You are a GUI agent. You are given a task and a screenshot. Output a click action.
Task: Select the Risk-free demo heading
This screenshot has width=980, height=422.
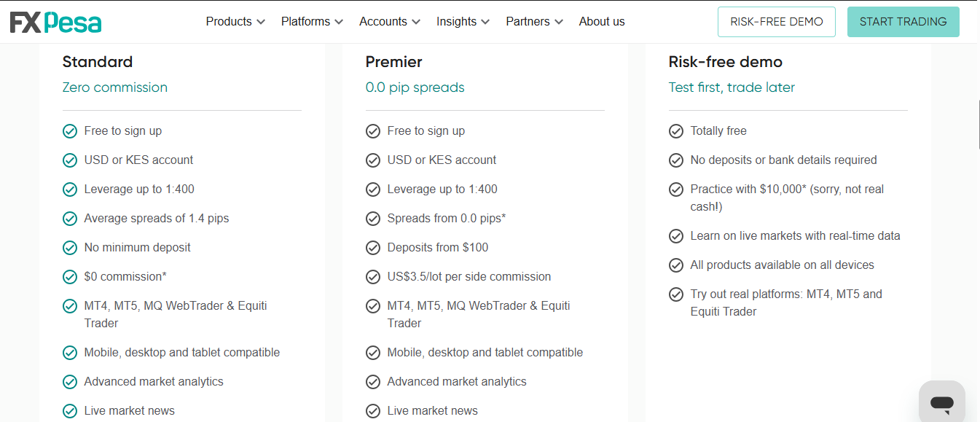pos(726,62)
